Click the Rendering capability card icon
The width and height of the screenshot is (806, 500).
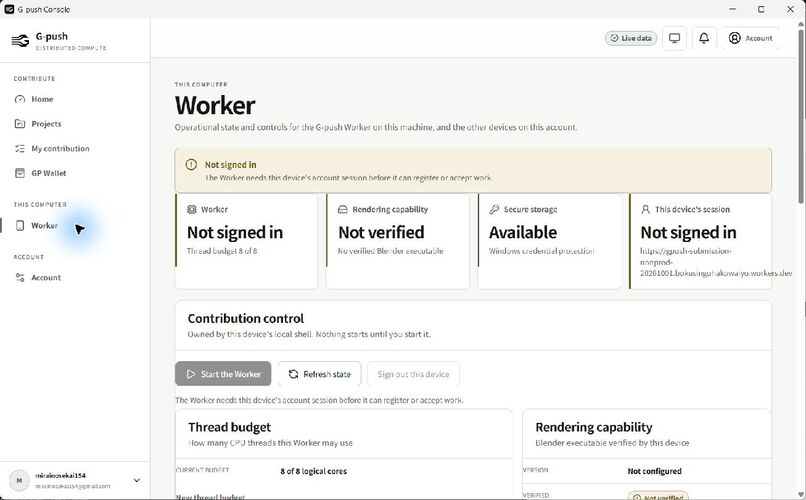coord(343,210)
